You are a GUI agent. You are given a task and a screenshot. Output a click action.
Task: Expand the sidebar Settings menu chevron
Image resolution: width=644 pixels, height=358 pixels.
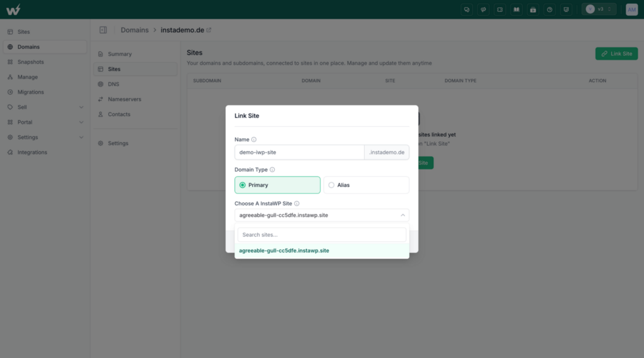(81, 138)
